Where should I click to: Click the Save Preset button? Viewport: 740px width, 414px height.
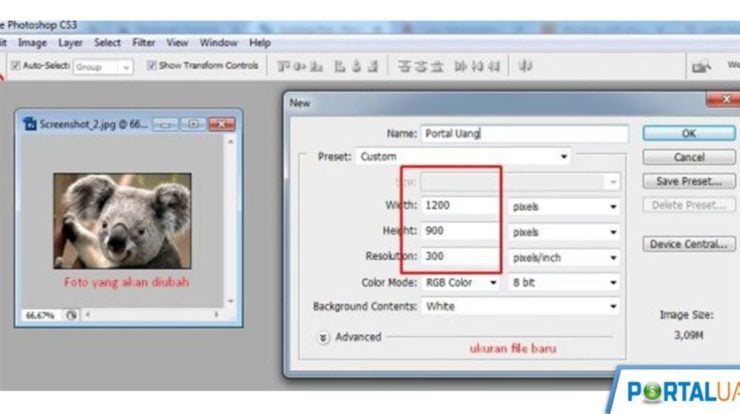pyautogui.click(x=689, y=181)
